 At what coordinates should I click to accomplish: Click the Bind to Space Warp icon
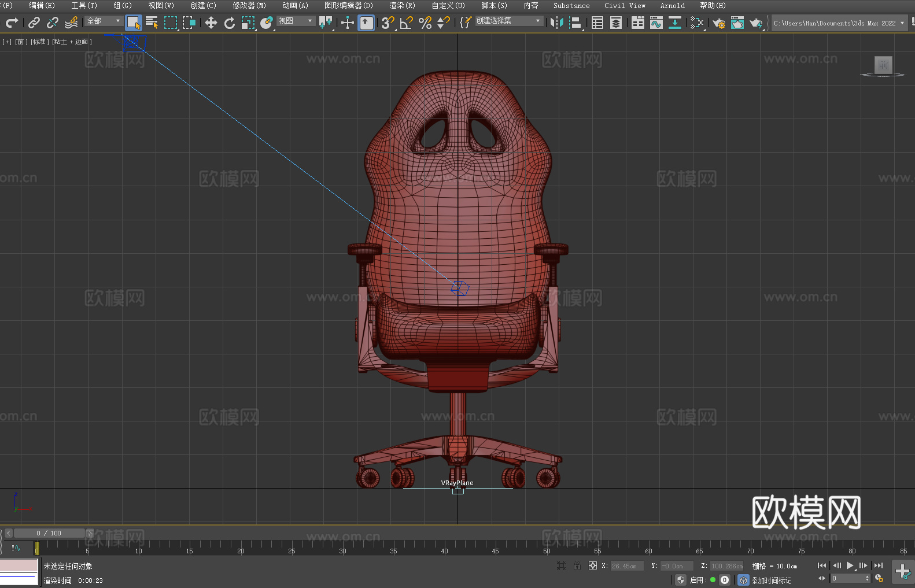71,23
